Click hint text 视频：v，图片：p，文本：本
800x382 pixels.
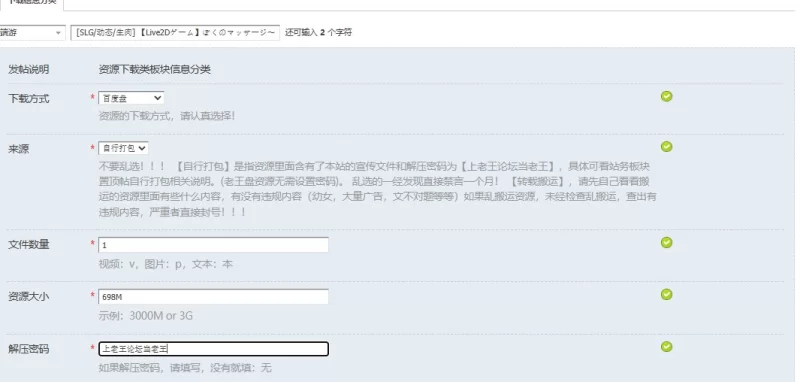[165, 264]
